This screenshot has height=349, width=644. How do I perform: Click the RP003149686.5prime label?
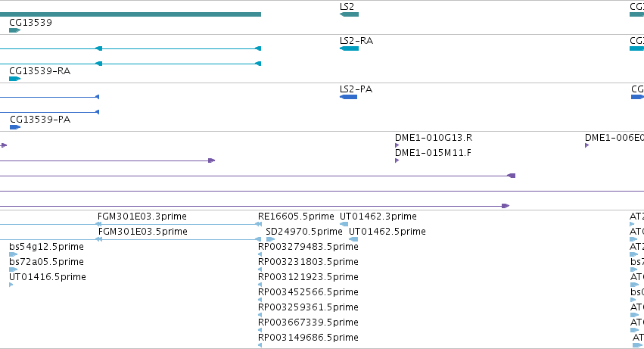click(308, 338)
